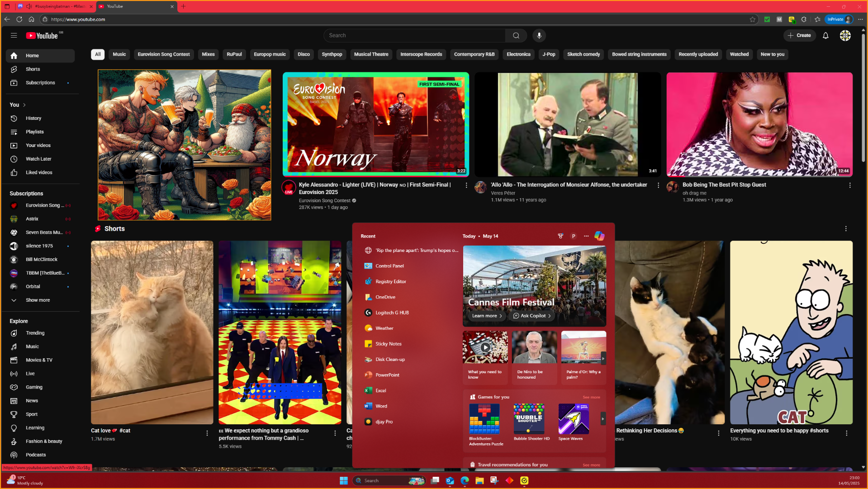
Task: Open the De Niro to be honoured card
Action: tap(534, 357)
